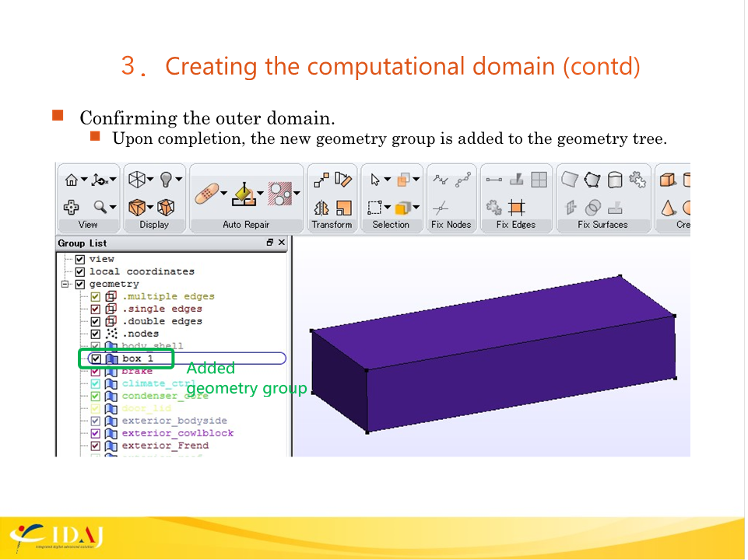The height and width of the screenshot is (560, 748).
Task: Click the bandage auto repair icon
Action: (206, 194)
